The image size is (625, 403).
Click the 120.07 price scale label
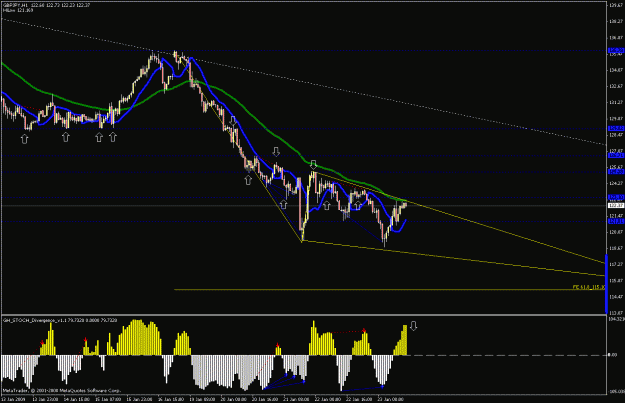tap(616, 232)
